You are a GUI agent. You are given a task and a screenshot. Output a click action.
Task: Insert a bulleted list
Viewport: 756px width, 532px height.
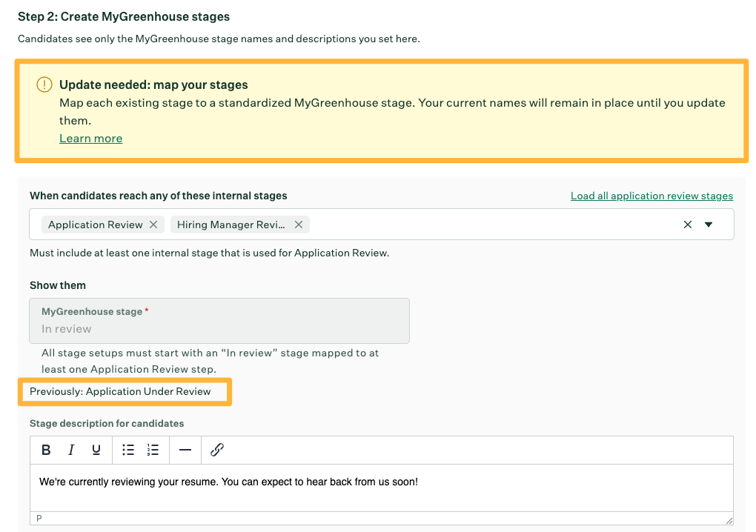click(x=127, y=450)
